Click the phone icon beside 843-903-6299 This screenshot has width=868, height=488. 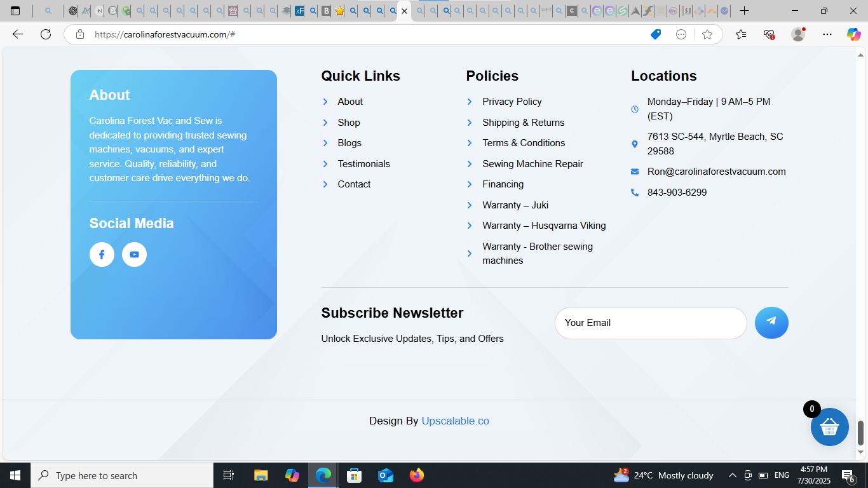click(x=634, y=193)
